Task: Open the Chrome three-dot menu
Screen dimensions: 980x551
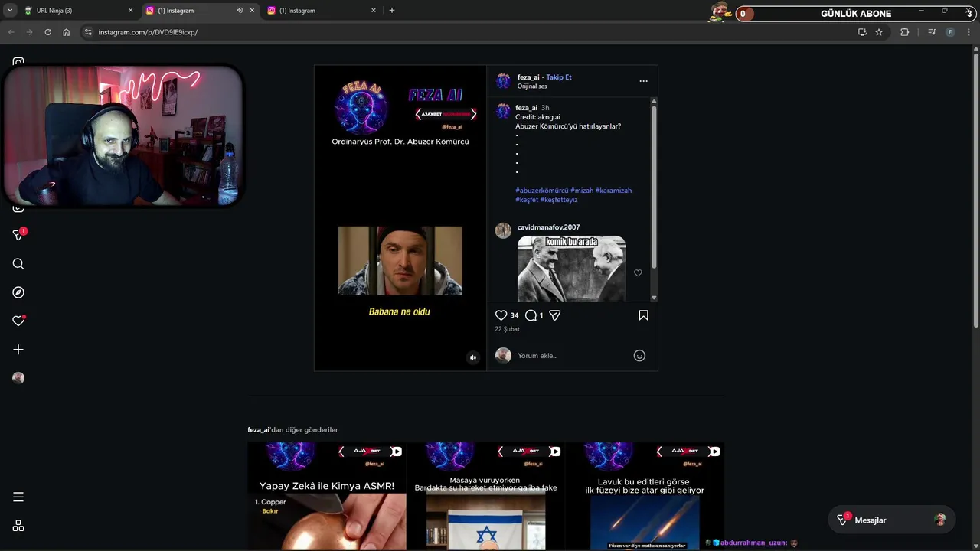Action: 969,32
